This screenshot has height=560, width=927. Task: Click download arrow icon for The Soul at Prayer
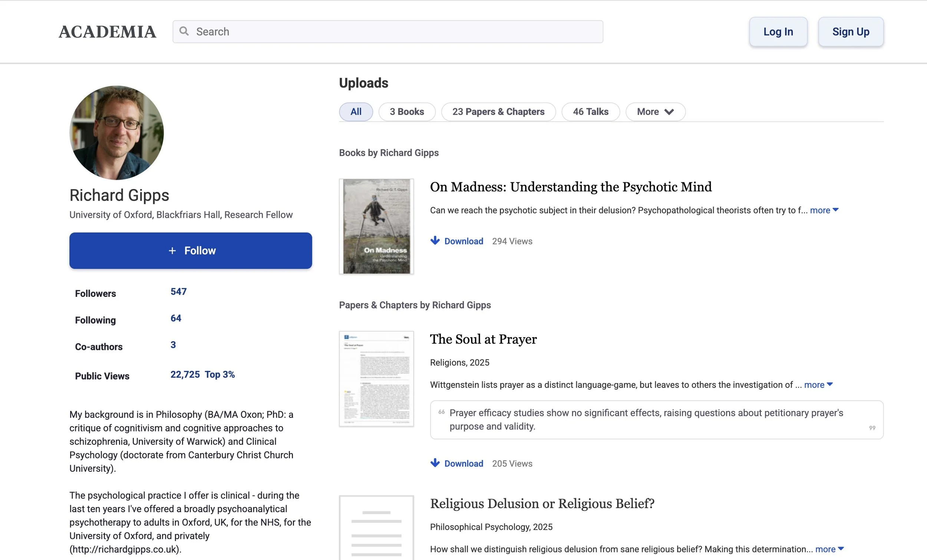435,463
